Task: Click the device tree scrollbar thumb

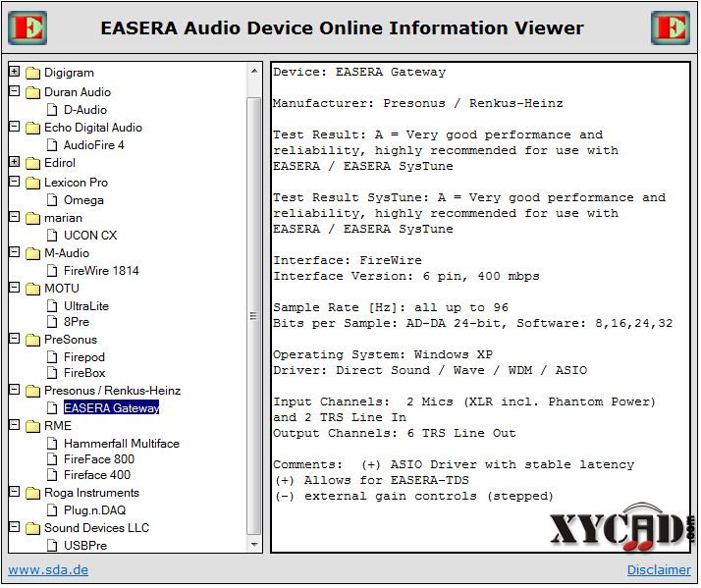Action: (254, 316)
